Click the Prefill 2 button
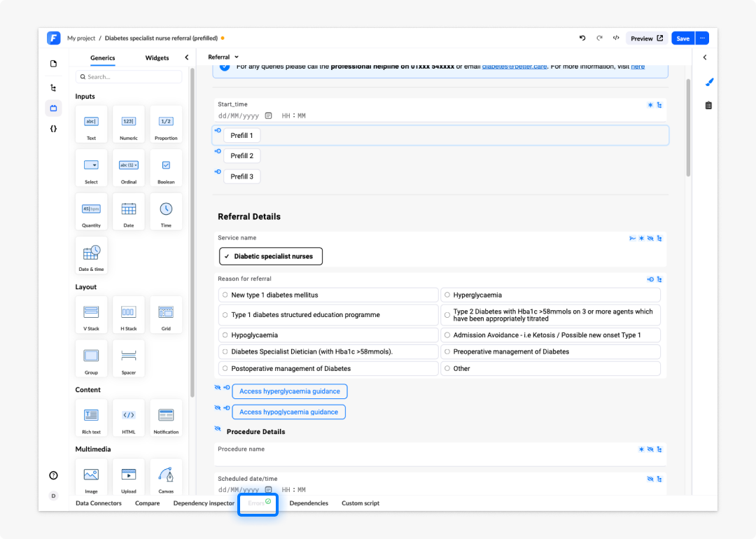This screenshot has width=756, height=539. pos(242,155)
